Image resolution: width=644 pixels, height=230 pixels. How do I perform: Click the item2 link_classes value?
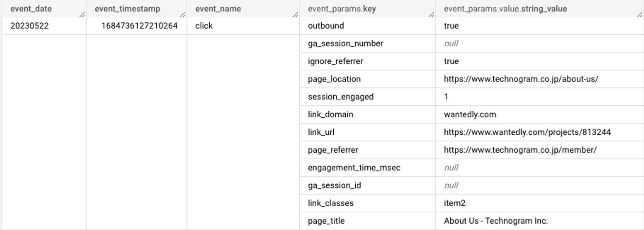pos(455,203)
